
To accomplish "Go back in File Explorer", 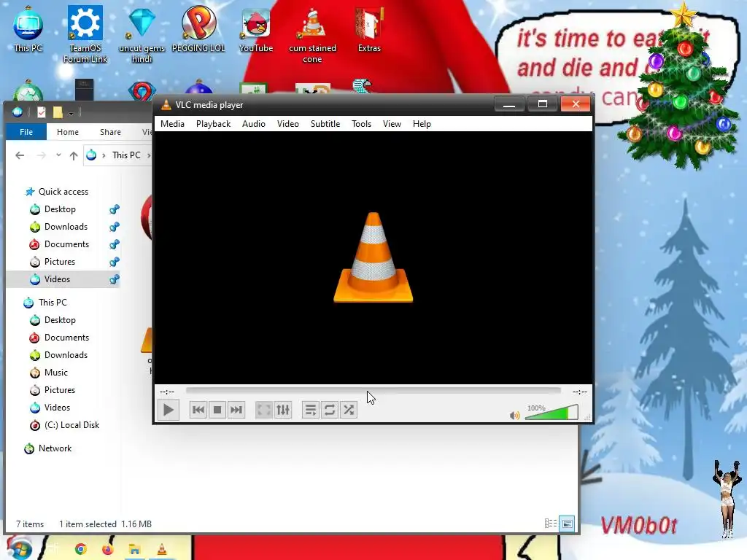I will (x=20, y=155).
